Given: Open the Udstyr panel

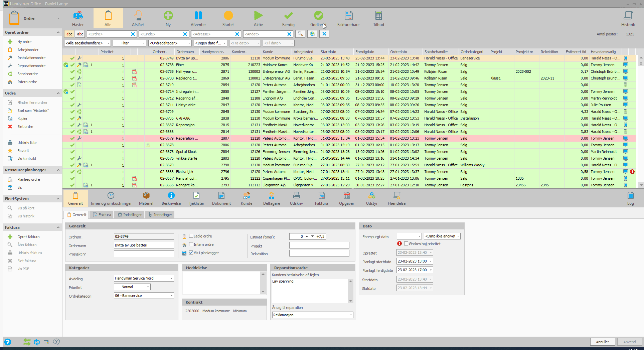Looking at the screenshot, I should coord(372,198).
